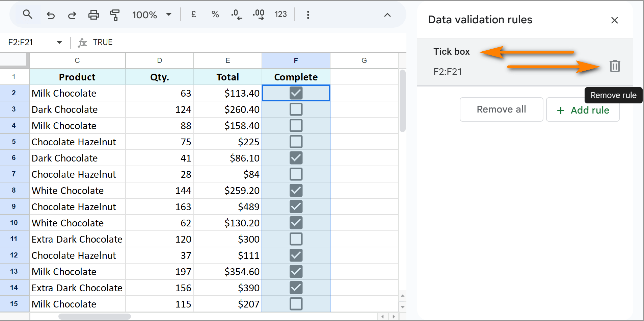Redo the last action
Screen dimensions: 644x321
pos(72,15)
